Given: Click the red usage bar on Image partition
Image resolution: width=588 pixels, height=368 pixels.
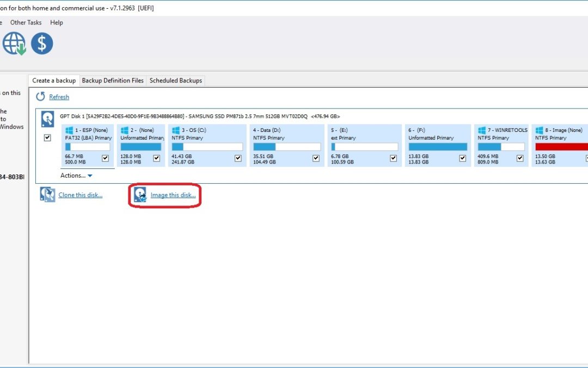Looking at the screenshot, I should click(561, 147).
